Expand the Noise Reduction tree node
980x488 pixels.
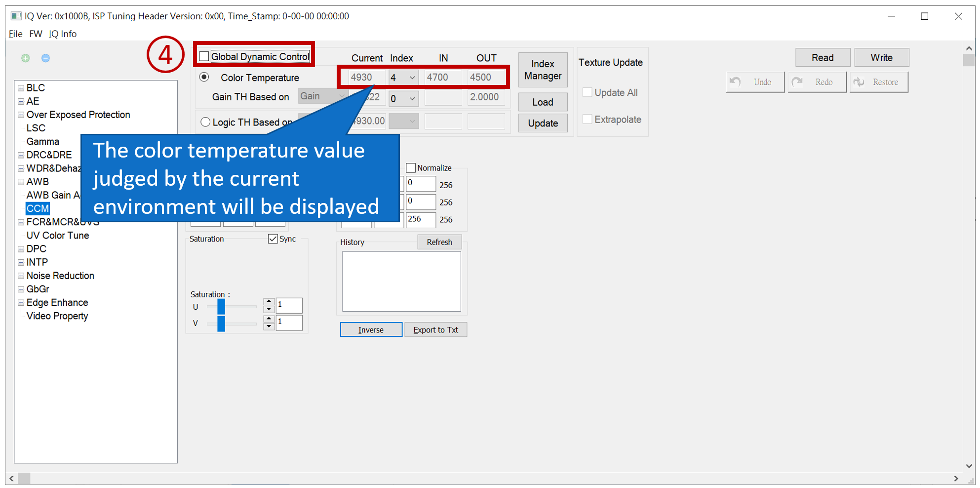click(21, 276)
